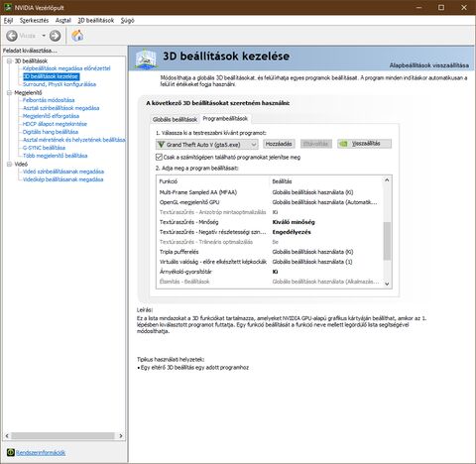
Task: Select '3D beállítások kezelése' tree item
Action: tap(51, 76)
